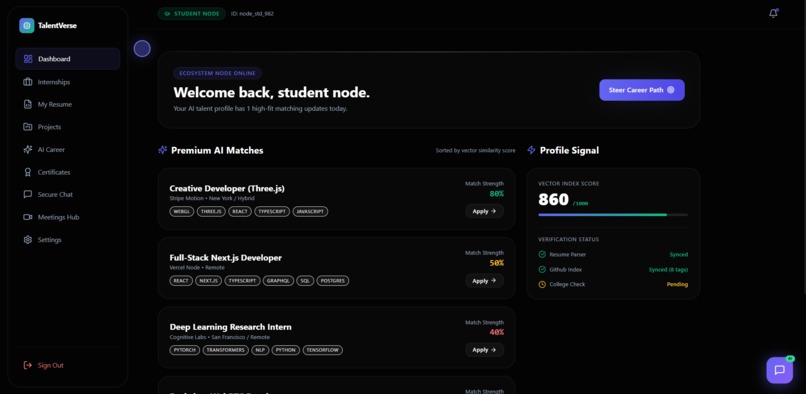This screenshot has width=806, height=394.
Task: Click Sorted by vector similarity score
Action: [x=475, y=151]
